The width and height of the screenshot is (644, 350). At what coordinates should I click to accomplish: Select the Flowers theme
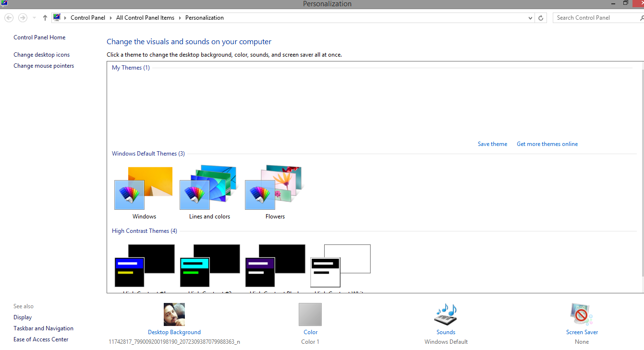click(x=275, y=188)
